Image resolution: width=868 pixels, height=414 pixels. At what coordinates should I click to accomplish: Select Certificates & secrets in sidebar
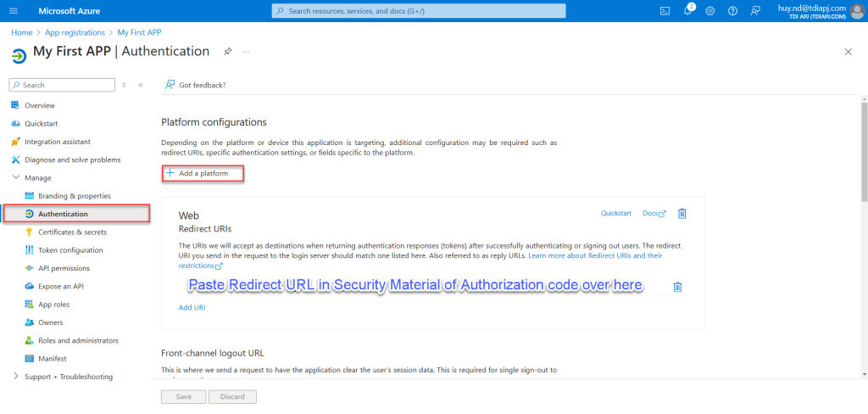72,232
